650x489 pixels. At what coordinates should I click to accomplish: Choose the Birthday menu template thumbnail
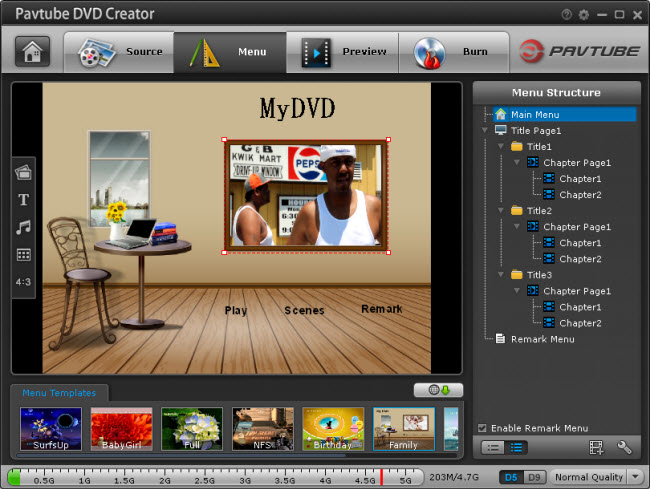[x=333, y=429]
